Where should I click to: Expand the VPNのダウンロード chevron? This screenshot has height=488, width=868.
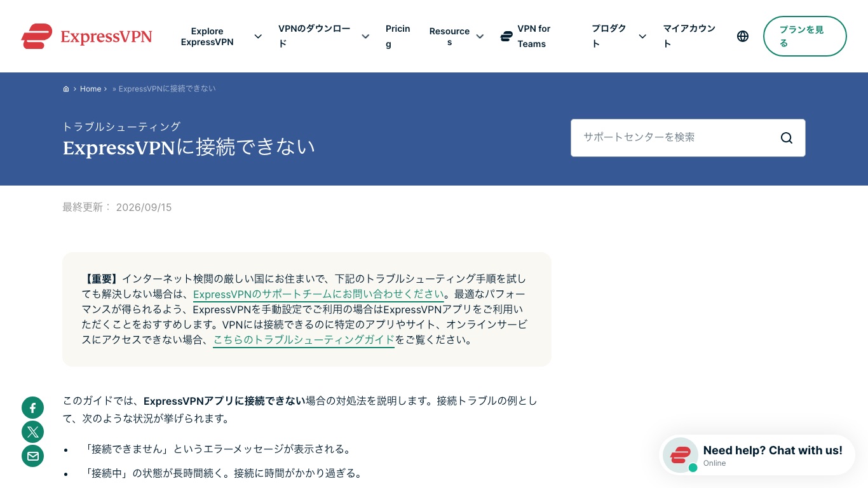coord(365,36)
